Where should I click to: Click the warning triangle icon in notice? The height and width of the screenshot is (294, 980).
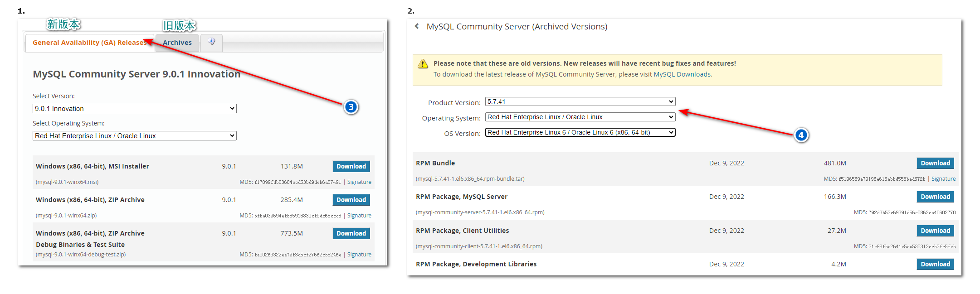click(x=423, y=64)
